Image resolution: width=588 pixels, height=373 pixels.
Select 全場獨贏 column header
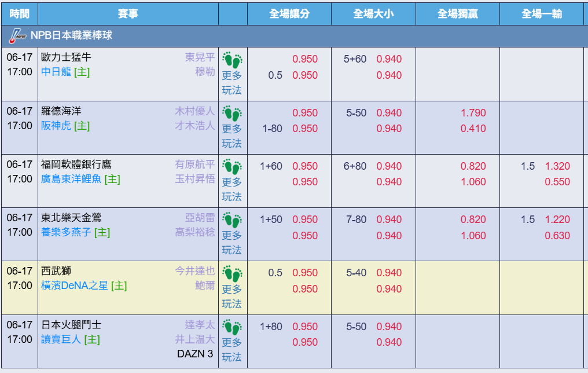tap(458, 14)
